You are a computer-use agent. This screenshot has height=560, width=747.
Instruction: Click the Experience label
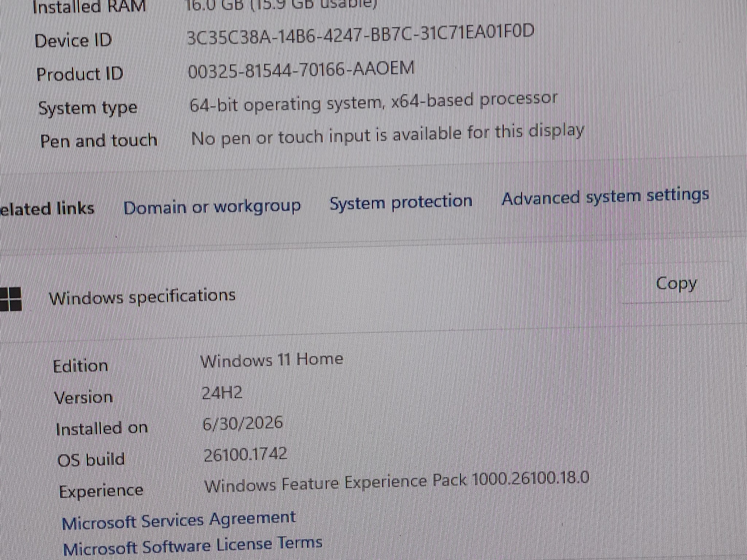tap(101, 491)
